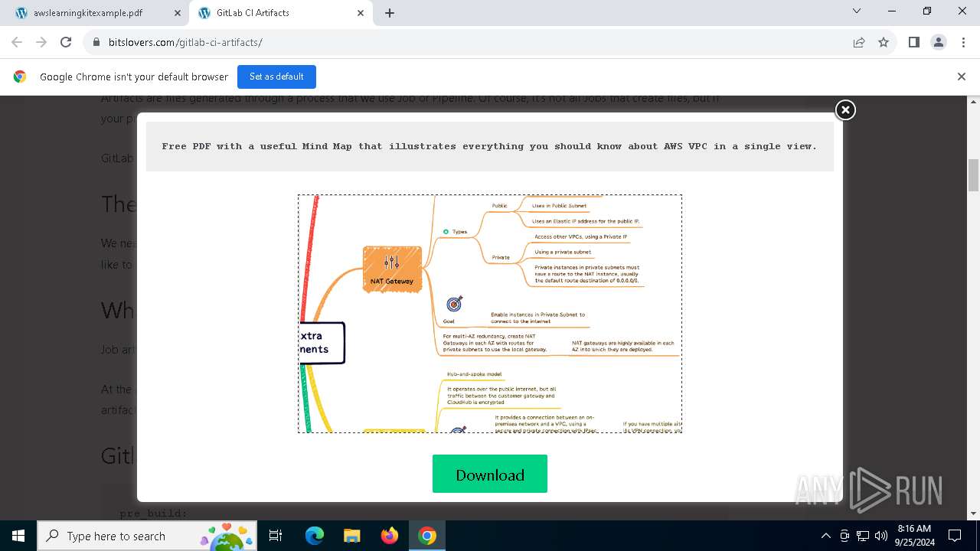The height and width of the screenshot is (551, 980).
Task: Open the Windows Start menu
Action: pyautogui.click(x=18, y=536)
